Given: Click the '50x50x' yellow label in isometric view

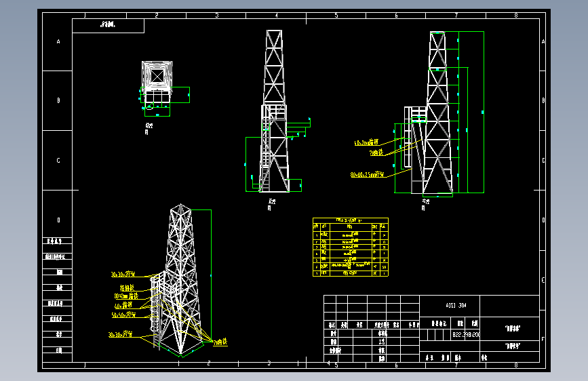Looking at the screenshot, I should pyautogui.click(x=123, y=315).
